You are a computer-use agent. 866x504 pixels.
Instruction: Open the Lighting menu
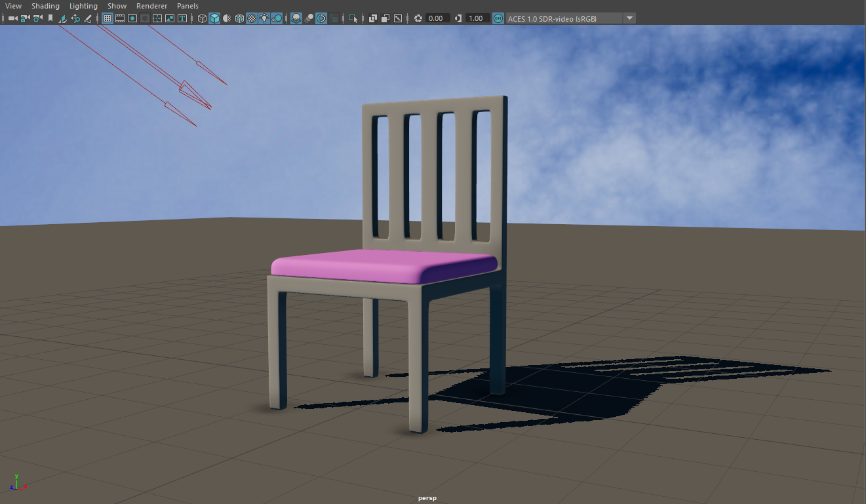pos(83,6)
